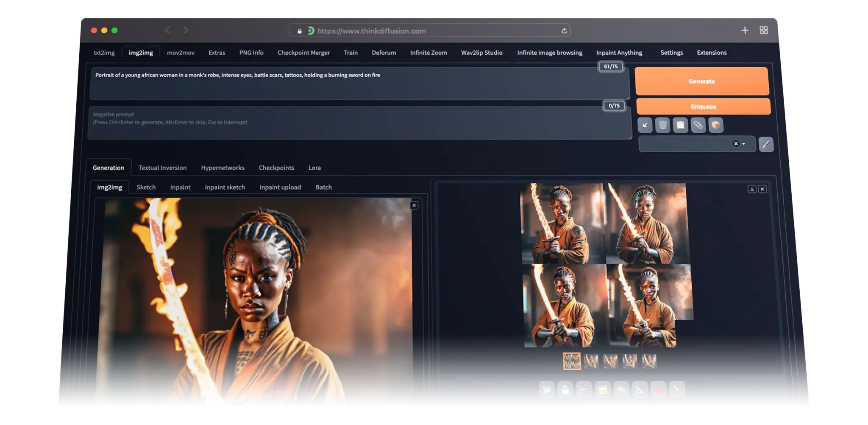The height and width of the screenshot is (425, 868).
Task: Click the browser reload icon
Action: click(x=564, y=31)
